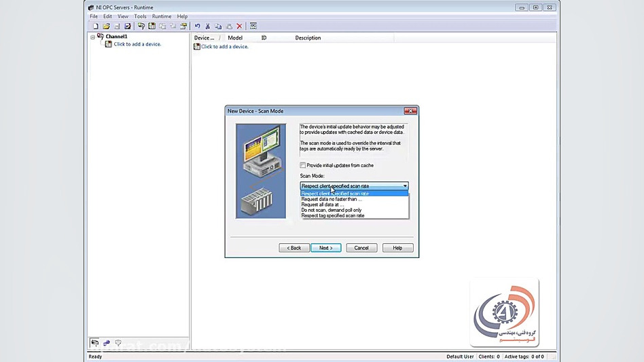Image resolution: width=644 pixels, height=362 pixels.
Task: Open the Properties toolbar icon
Action: click(x=183, y=26)
